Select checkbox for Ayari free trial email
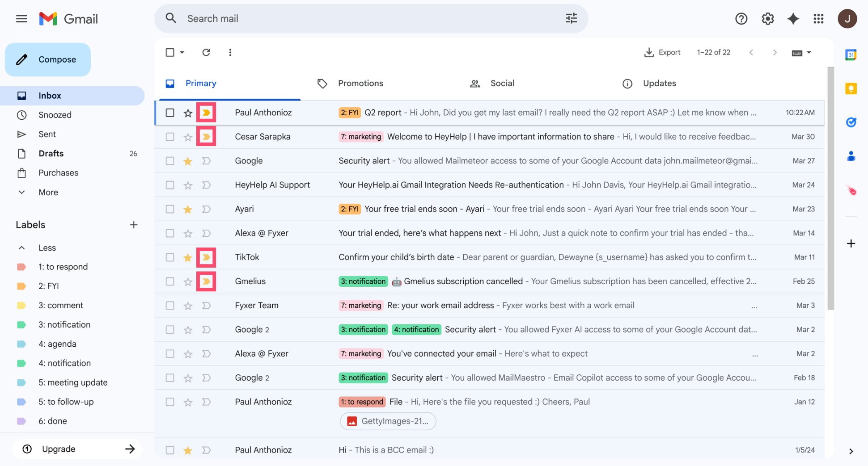Viewport: 868px width, 466px height. 170,209
